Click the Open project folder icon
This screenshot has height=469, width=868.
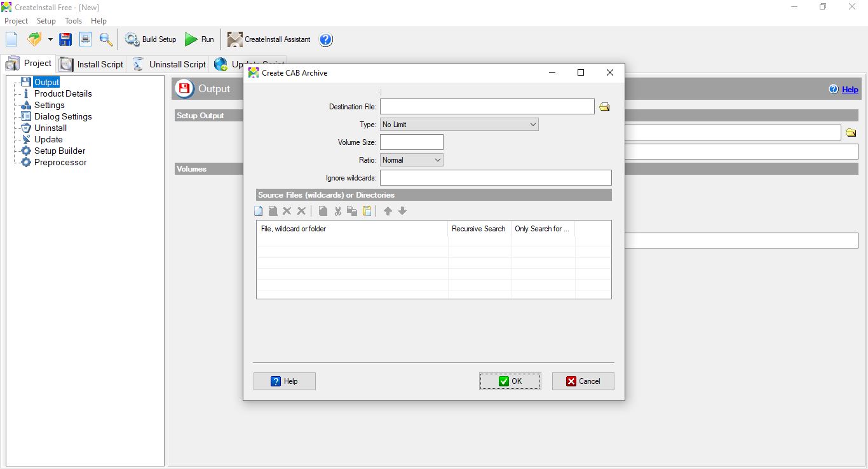34,39
